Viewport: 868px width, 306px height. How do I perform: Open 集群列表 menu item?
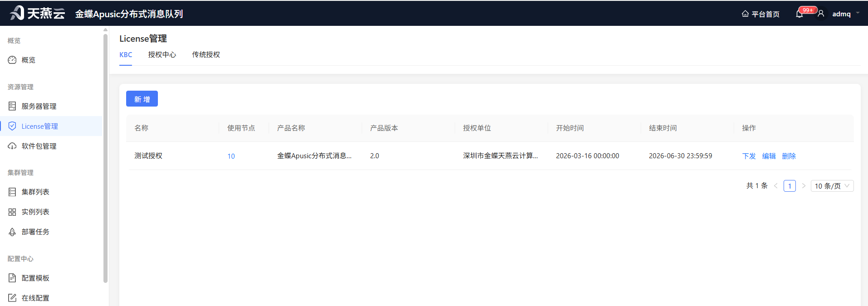tap(51, 192)
